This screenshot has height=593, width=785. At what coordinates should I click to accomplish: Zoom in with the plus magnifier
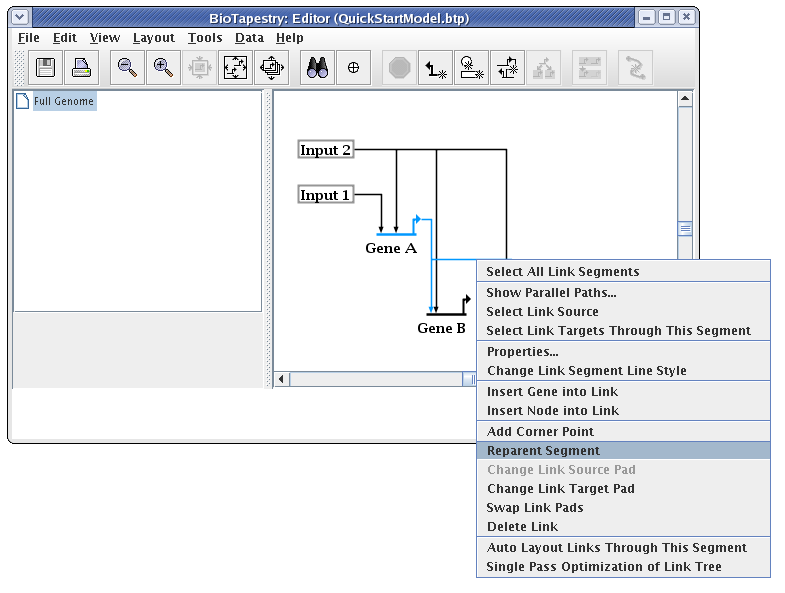coord(163,68)
